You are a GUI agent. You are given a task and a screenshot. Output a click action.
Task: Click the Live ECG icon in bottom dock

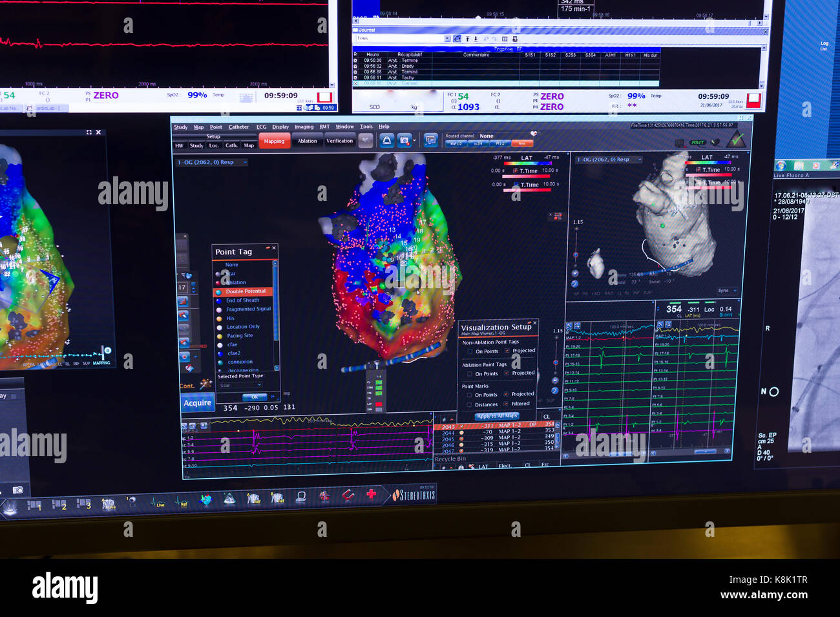(158, 502)
